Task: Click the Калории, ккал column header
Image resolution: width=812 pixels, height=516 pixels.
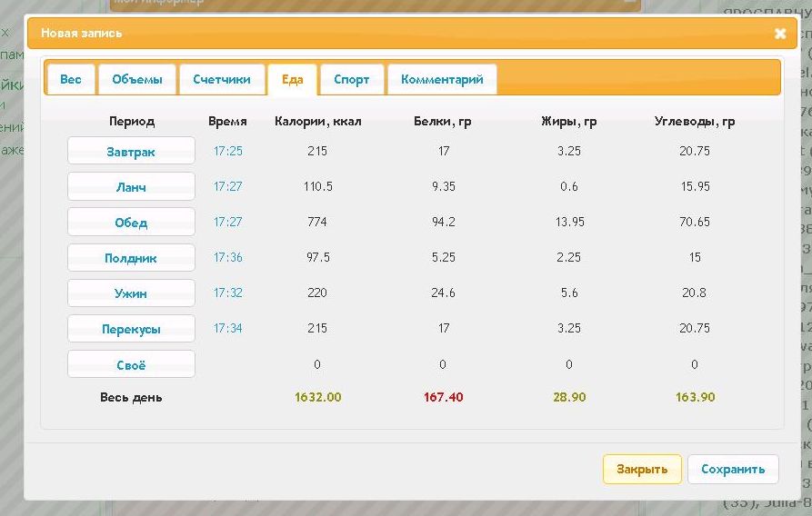Action: click(x=318, y=122)
